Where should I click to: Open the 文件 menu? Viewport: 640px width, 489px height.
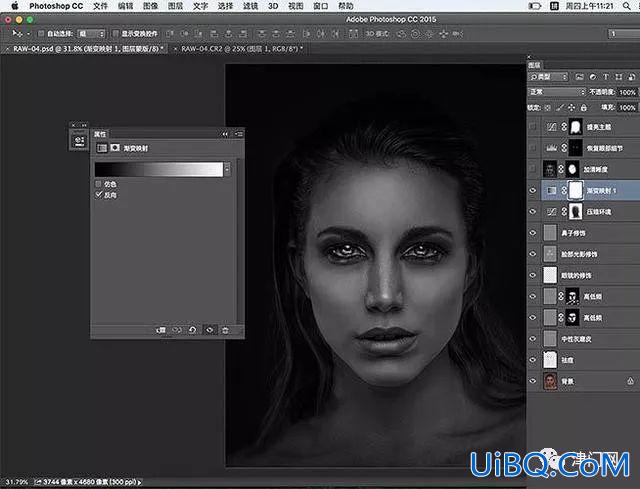(x=100, y=6)
